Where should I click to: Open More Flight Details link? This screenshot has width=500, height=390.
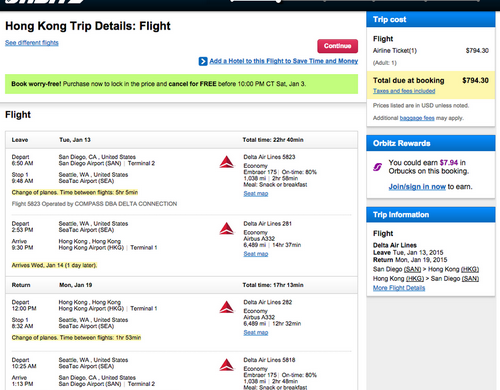399,288
